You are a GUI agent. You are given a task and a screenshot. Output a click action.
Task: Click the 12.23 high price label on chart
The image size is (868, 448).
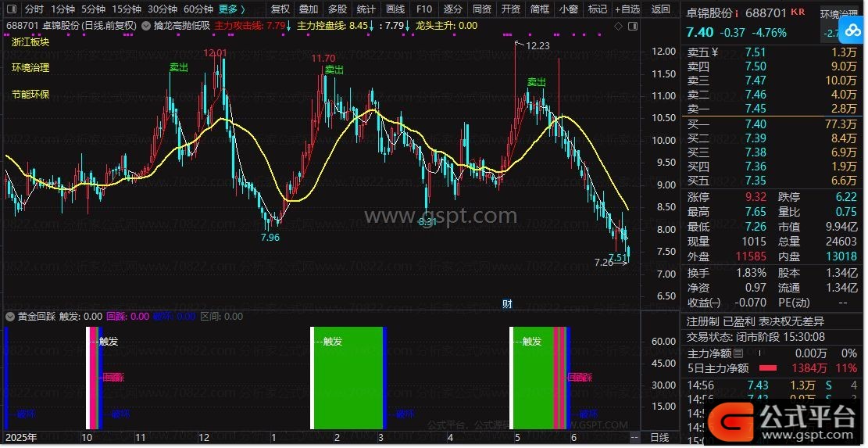point(538,46)
